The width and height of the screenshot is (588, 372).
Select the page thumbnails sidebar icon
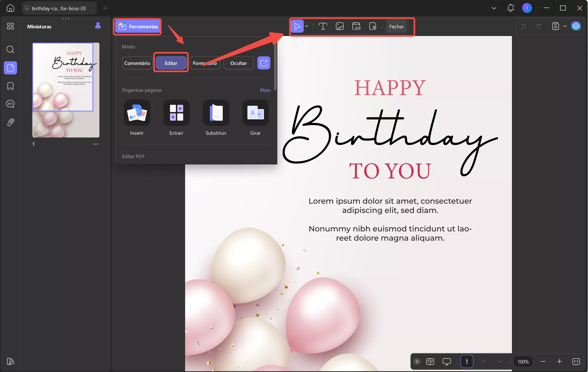(10, 68)
